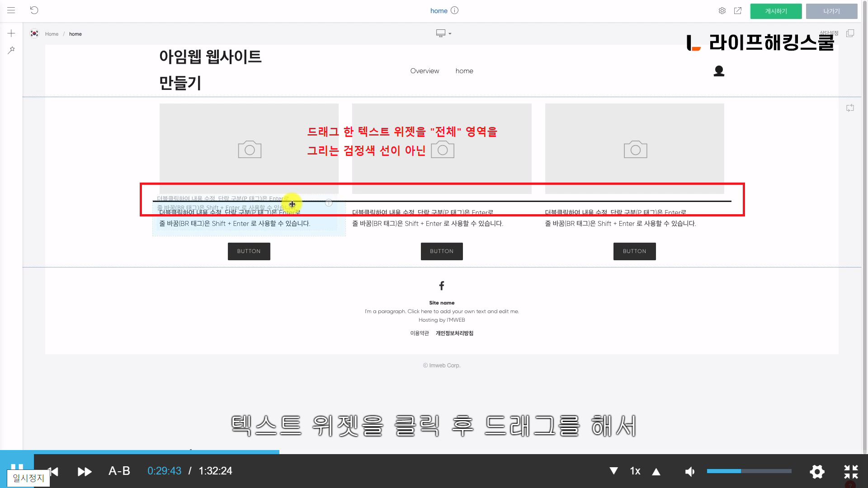Select the home navigation menu item
The height and width of the screenshot is (488, 868).
tap(464, 71)
